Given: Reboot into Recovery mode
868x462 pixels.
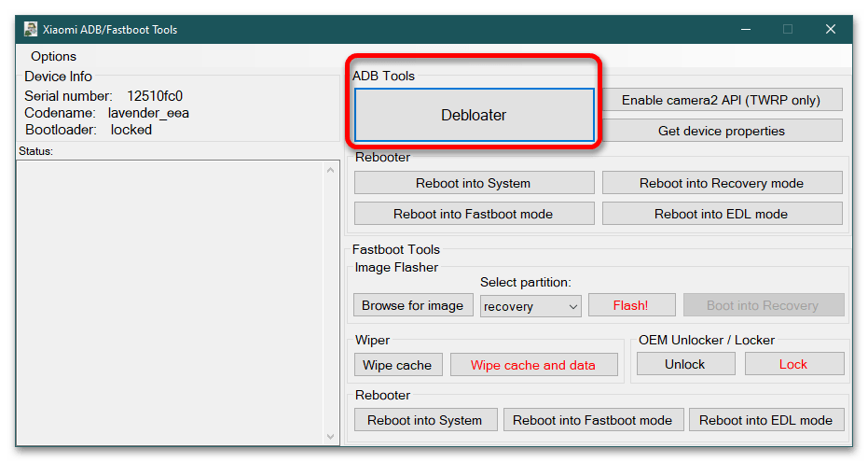Looking at the screenshot, I should [722, 183].
